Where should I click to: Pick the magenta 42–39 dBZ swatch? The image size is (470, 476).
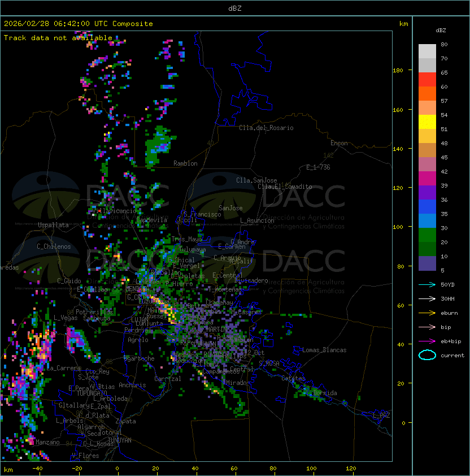click(427, 179)
